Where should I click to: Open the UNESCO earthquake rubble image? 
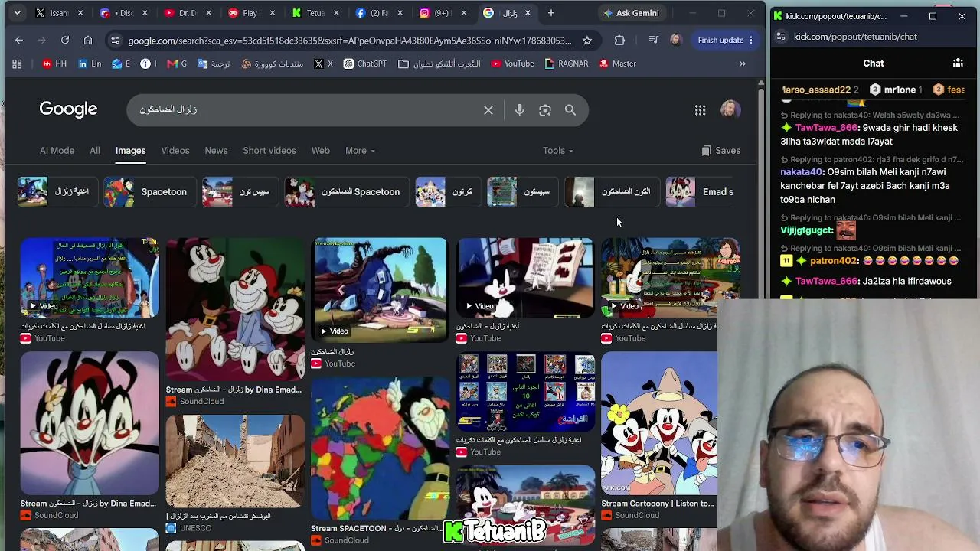click(235, 461)
